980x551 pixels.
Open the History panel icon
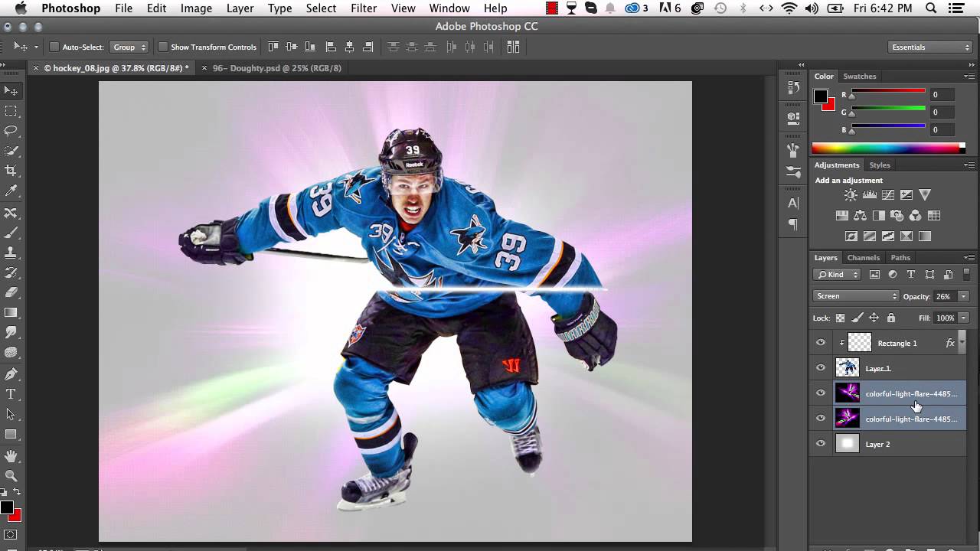pos(793,88)
